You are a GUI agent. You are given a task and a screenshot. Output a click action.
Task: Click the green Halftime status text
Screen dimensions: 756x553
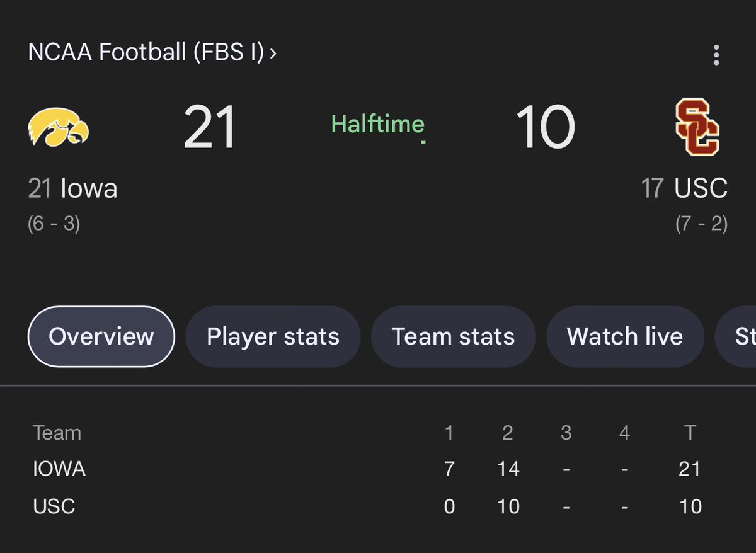[377, 124]
